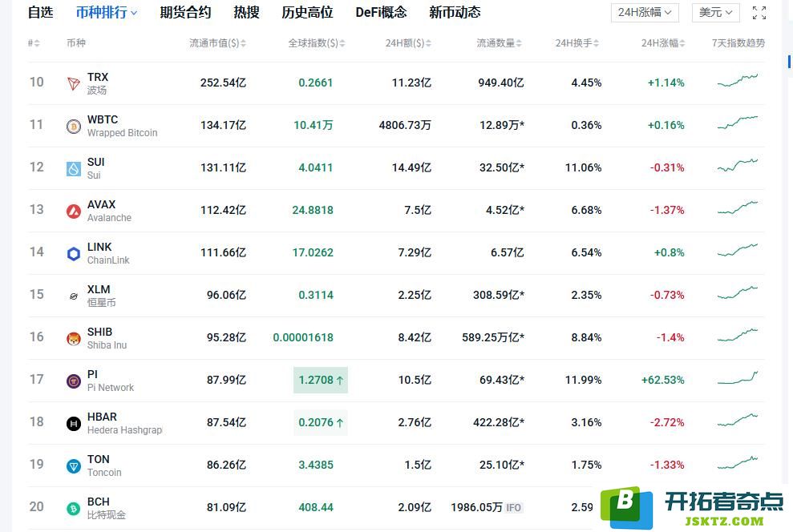Image resolution: width=793 pixels, height=532 pixels.
Task: Open the 美元 currency dropdown
Action: click(715, 13)
